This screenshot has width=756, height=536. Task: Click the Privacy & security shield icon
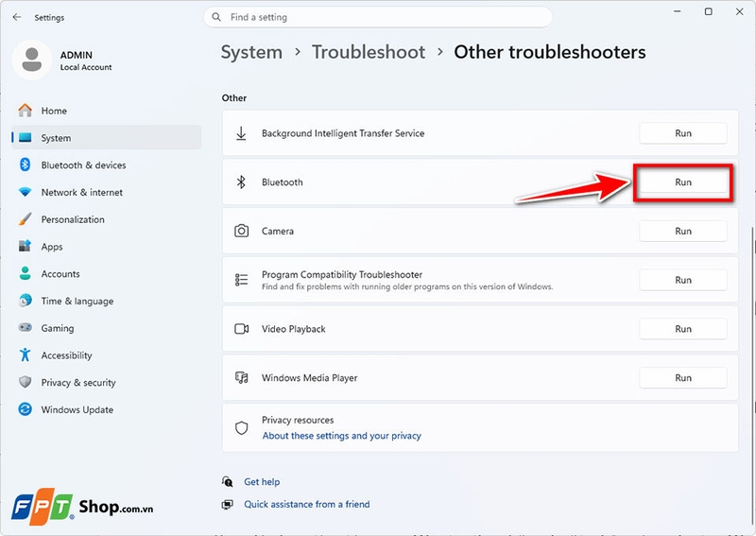coord(26,382)
